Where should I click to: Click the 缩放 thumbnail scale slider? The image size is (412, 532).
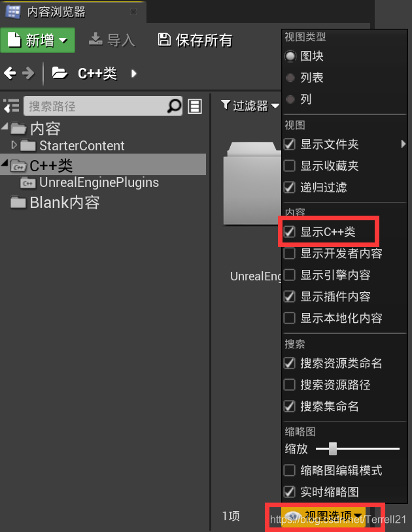(x=358, y=448)
